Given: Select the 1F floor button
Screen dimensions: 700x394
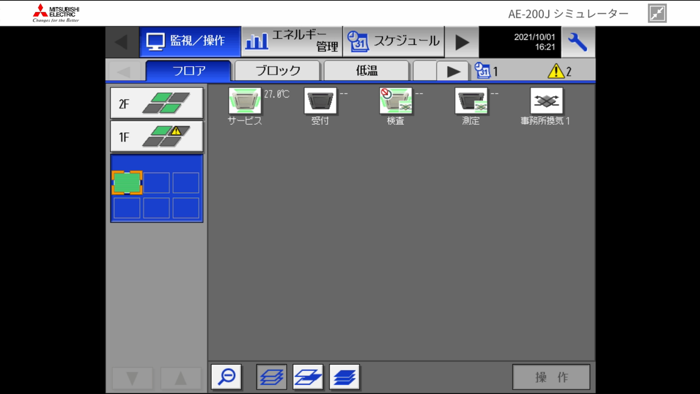Looking at the screenshot, I should 157,137.
